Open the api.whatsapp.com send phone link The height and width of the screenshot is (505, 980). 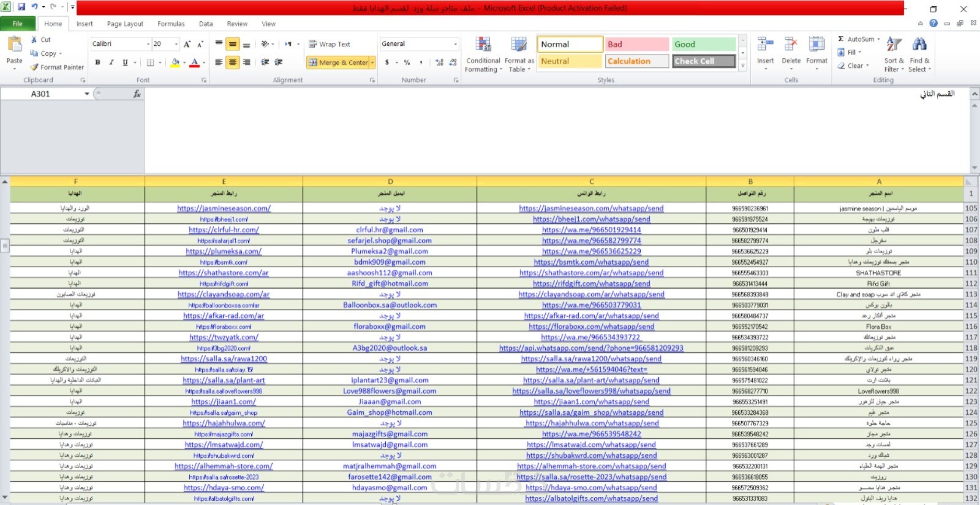(591, 348)
